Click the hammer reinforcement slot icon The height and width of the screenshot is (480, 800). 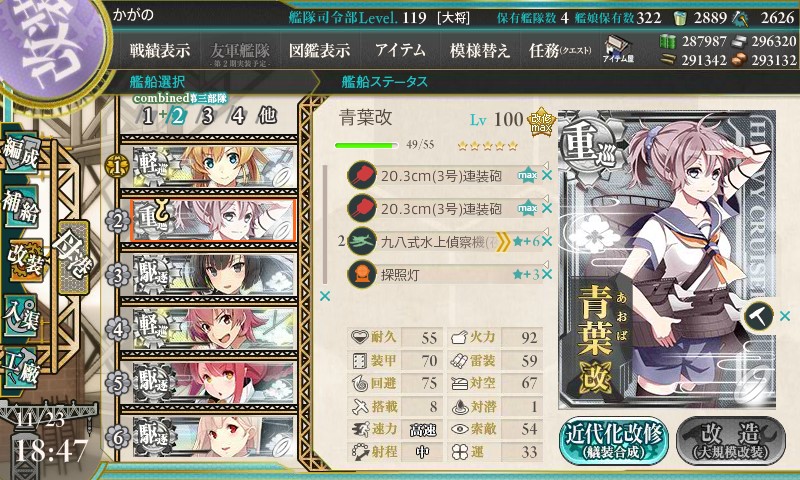pos(759,316)
